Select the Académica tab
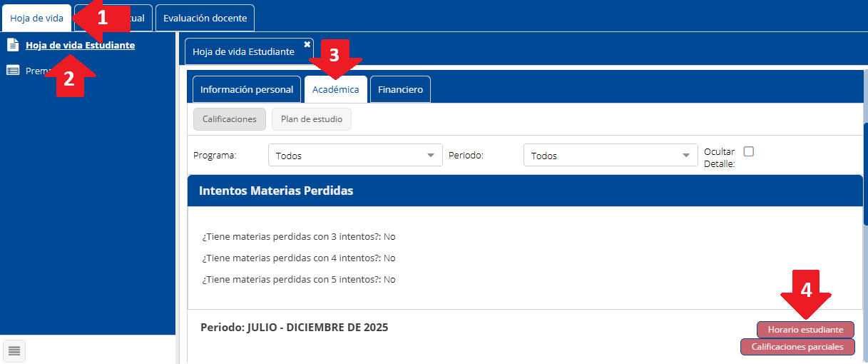 [335, 89]
